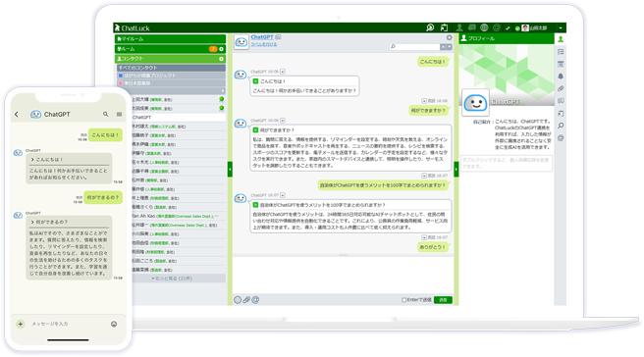Select すべてのコンタクト group
The image size is (644, 357).
[171, 68]
